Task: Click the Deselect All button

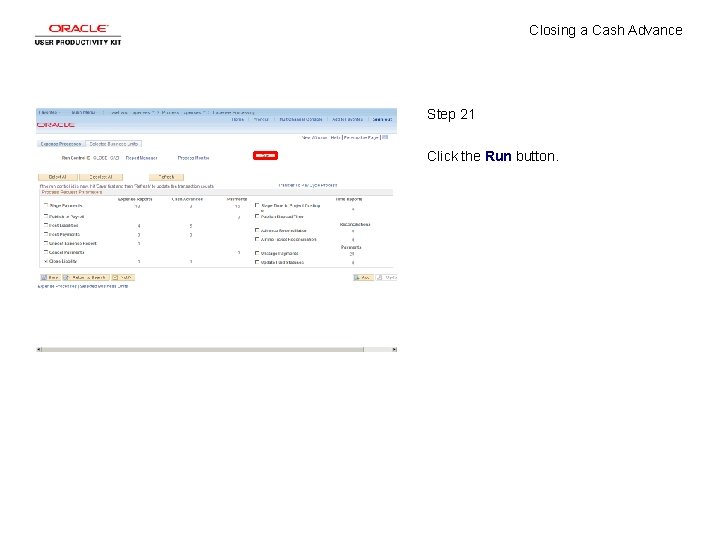Action: pyautogui.click(x=101, y=177)
